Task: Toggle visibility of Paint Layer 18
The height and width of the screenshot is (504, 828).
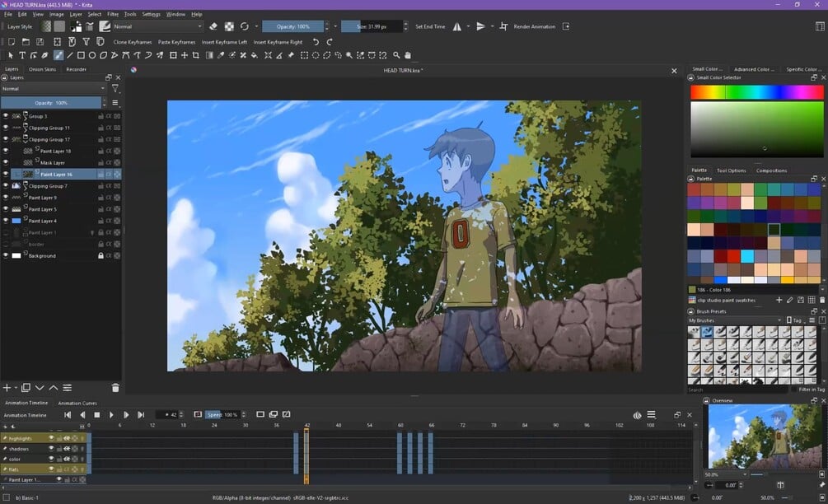Action: 6,151
